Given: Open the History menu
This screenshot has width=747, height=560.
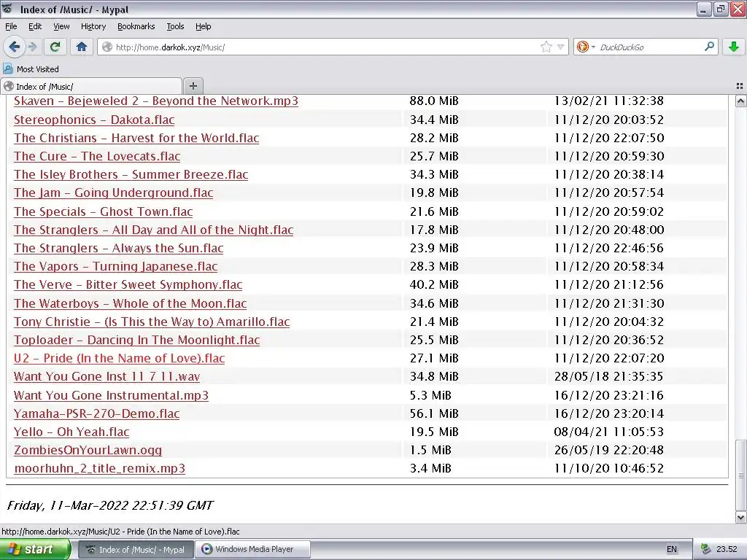Looking at the screenshot, I should pyautogui.click(x=93, y=26).
